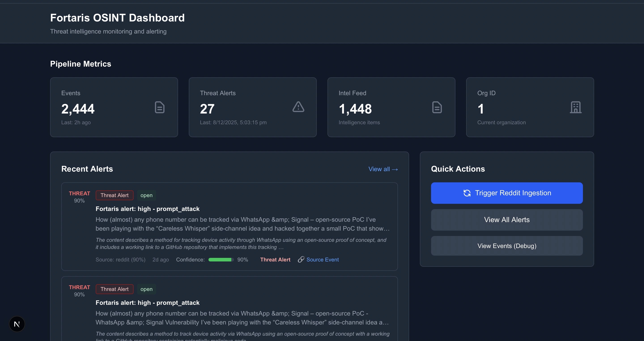Open the first Fortaris alert prompt_attack title
This screenshot has width=644, height=341.
147,209
